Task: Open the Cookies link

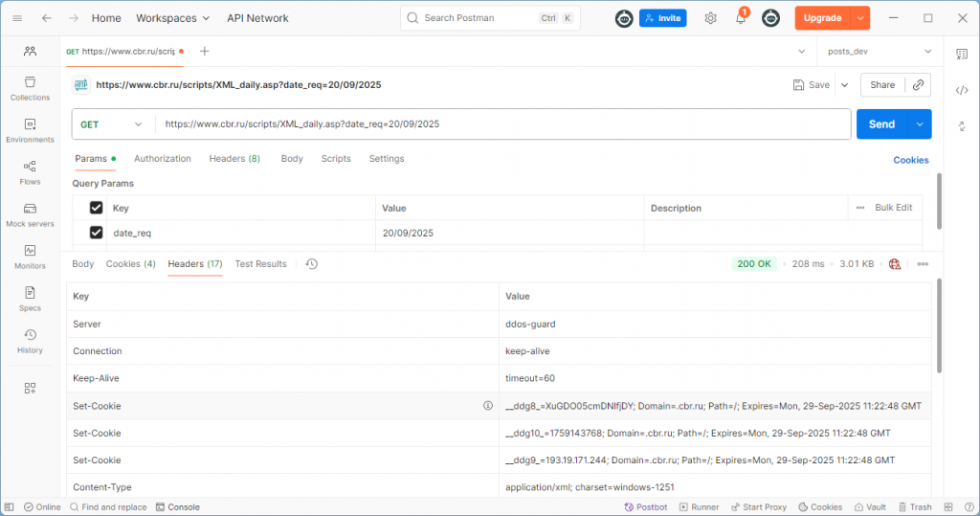Action: (x=911, y=160)
